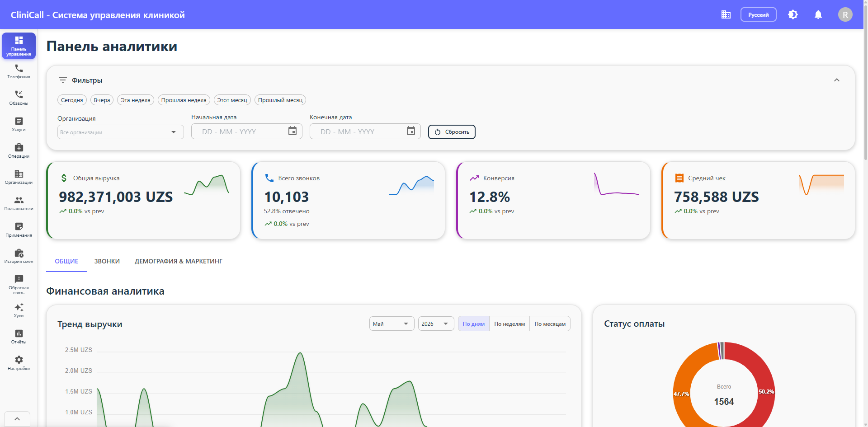Click receipt icon on Средний чек card
868x427 pixels.
pos(679,178)
